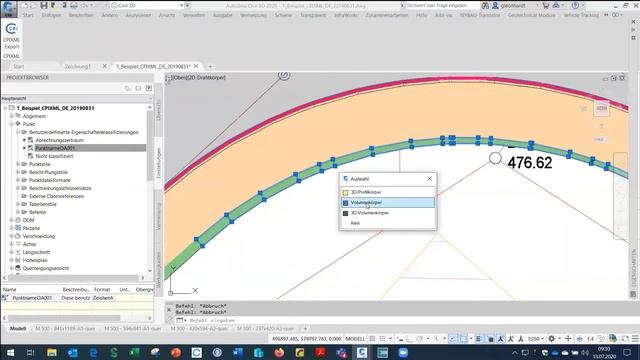Close the Auswahl dialog

point(429,179)
